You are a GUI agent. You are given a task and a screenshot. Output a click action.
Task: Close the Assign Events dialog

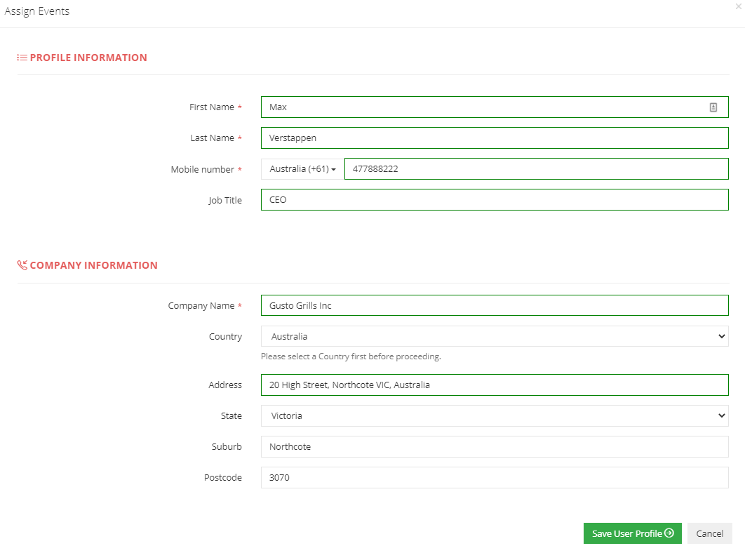click(739, 6)
